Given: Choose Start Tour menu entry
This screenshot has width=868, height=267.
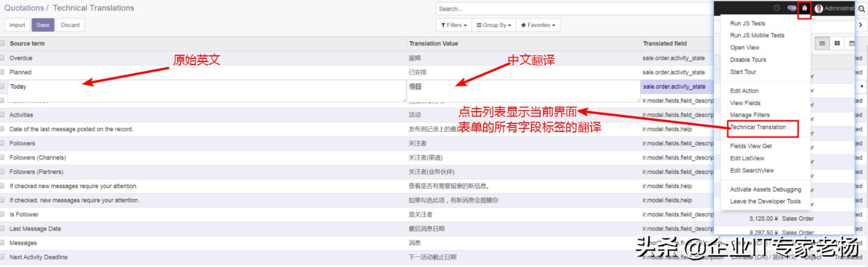Looking at the screenshot, I should pos(743,72).
